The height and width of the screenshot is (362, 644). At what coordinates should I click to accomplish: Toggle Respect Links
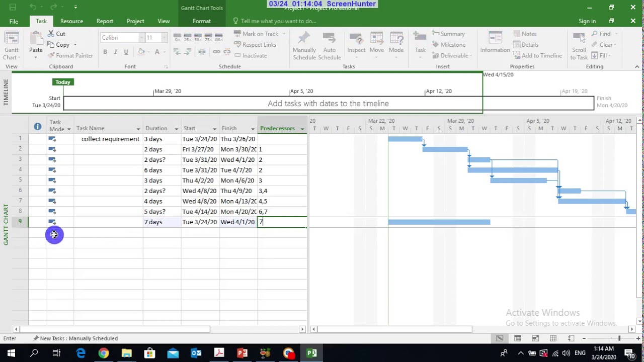pos(255,45)
